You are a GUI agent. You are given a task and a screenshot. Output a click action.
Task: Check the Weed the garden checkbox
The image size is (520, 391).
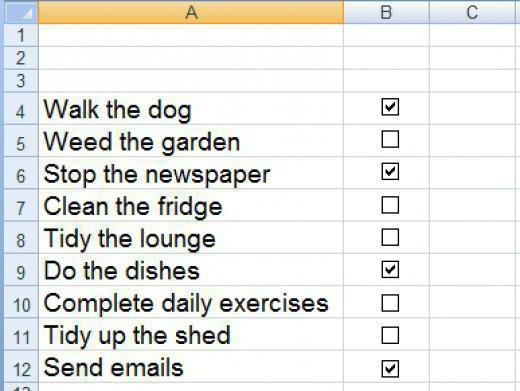point(390,139)
